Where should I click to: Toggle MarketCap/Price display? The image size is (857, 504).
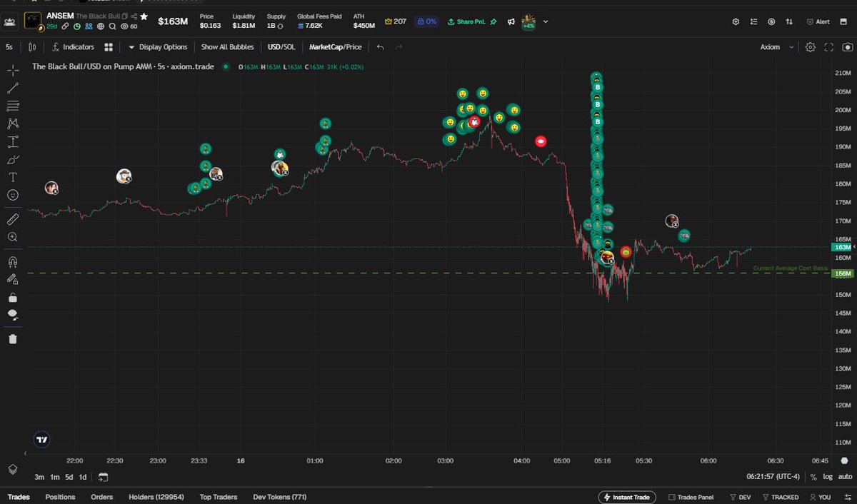335,47
